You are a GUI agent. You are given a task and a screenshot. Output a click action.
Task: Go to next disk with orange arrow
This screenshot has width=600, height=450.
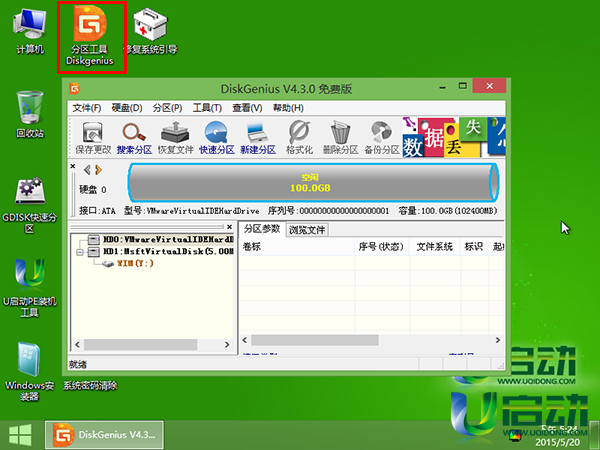pyautogui.click(x=99, y=170)
